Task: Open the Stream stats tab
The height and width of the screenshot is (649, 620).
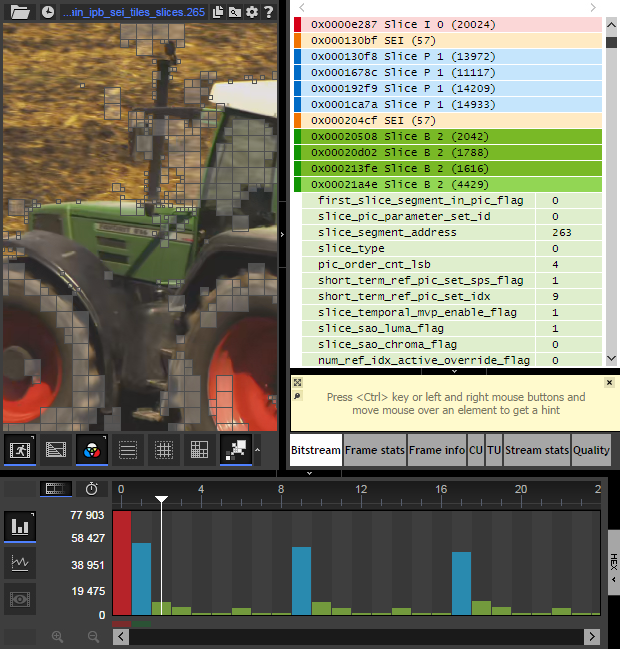Action: (537, 450)
